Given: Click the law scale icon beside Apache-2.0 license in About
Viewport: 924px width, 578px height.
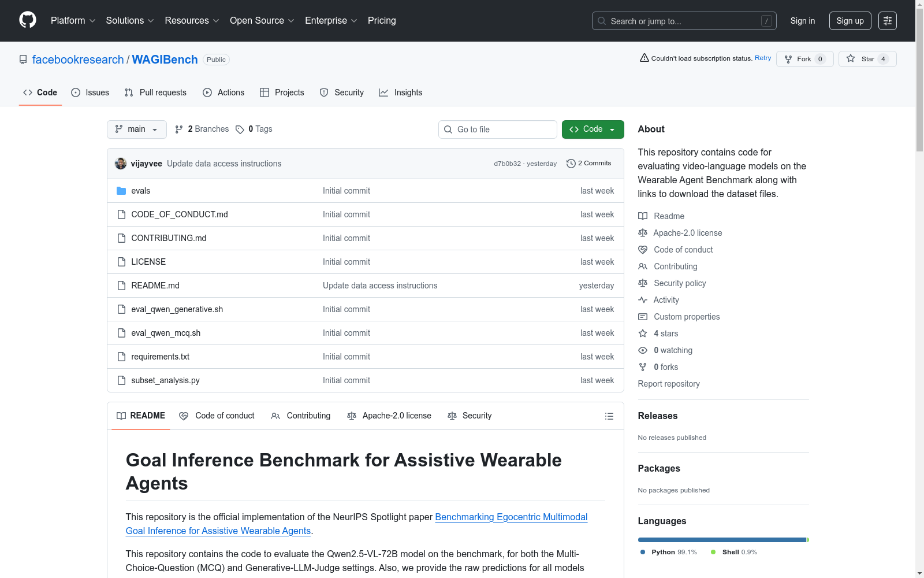Looking at the screenshot, I should coord(643,233).
